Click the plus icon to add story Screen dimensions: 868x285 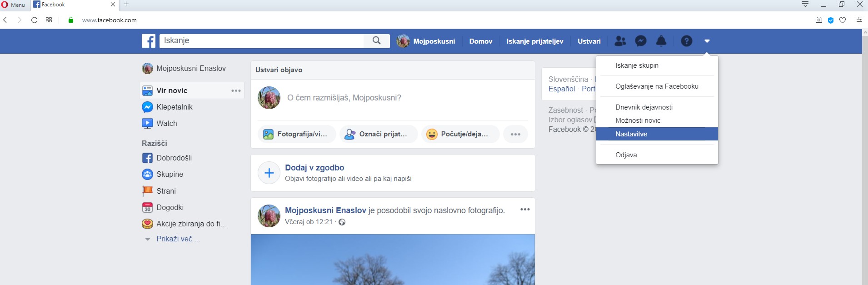(x=269, y=173)
